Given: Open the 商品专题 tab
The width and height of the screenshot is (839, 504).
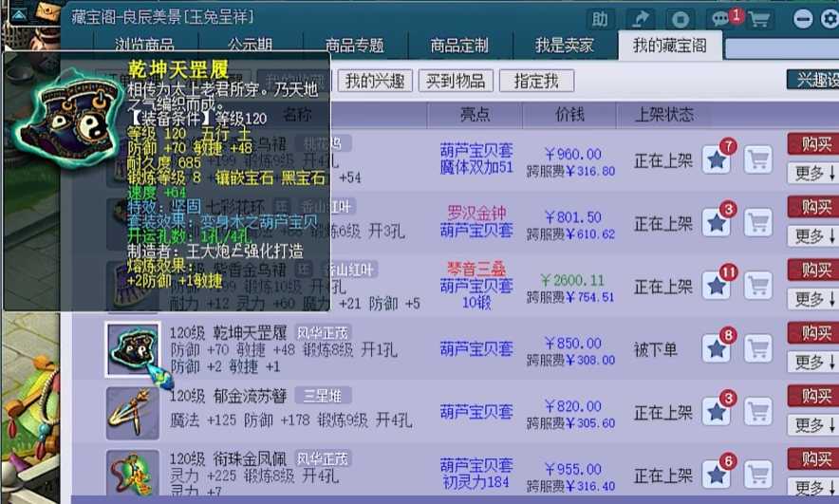Looking at the screenshot, I should [355, 45].
